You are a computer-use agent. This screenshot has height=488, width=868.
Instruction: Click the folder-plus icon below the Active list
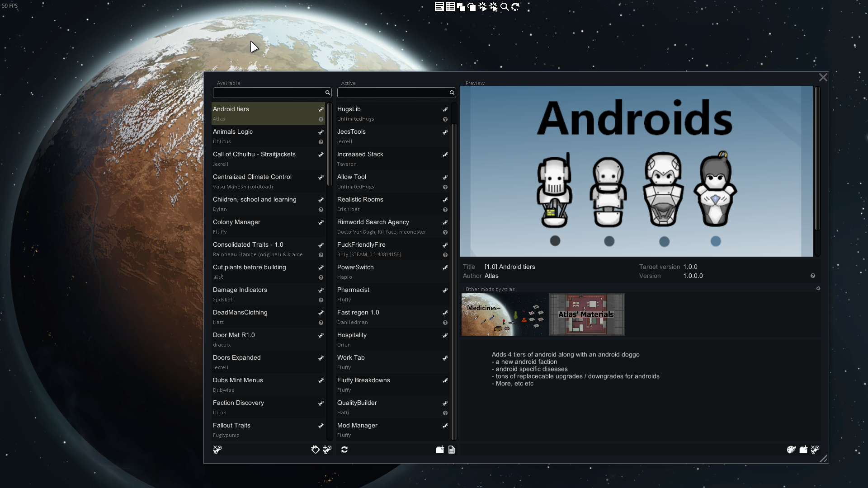tap(440, 450)
